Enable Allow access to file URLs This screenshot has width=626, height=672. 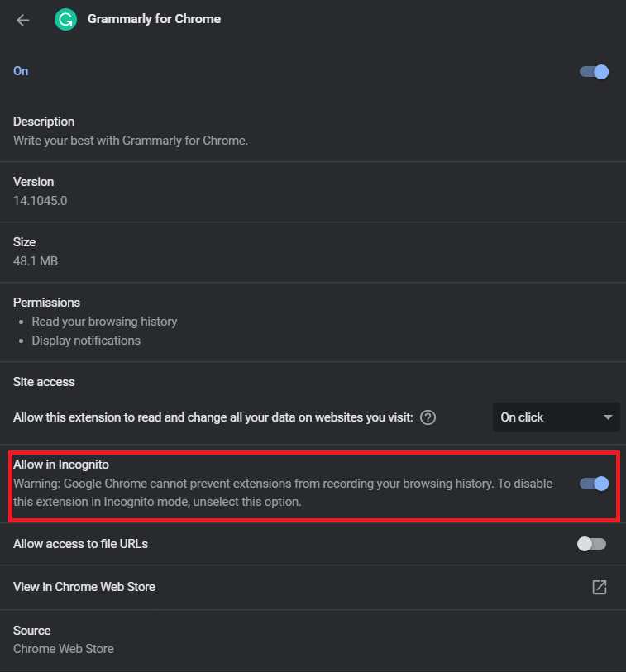(591, 544)
